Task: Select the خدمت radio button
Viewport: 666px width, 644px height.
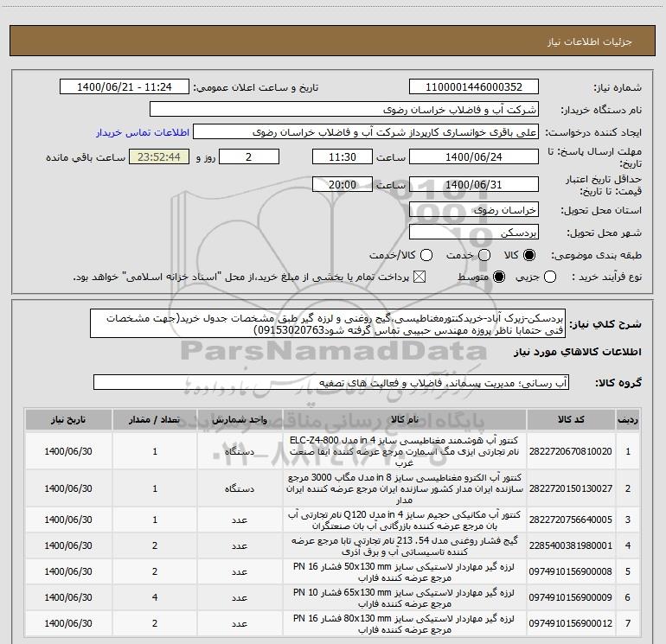Action: tap(484, 255)
